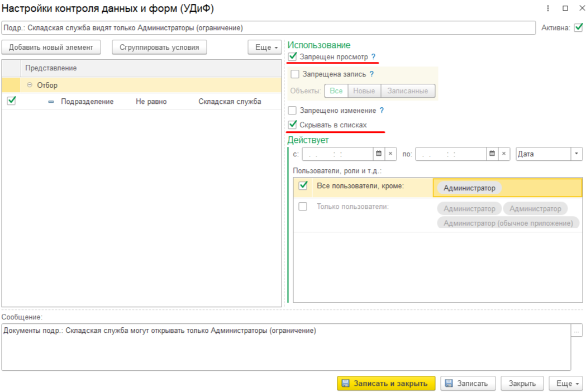Viewport: 586px width, 392px height.
Task: Click the Сообщение text area
Action: click(286, 347)
